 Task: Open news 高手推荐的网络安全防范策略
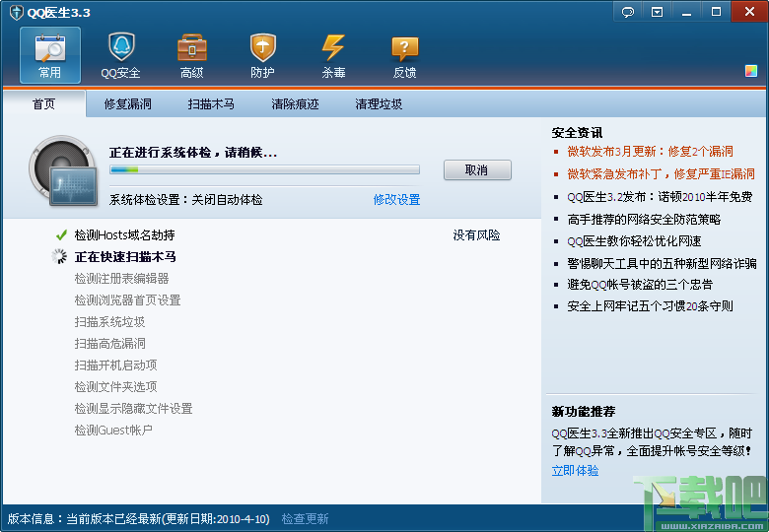pyautogui.click(x=644, y=220)
